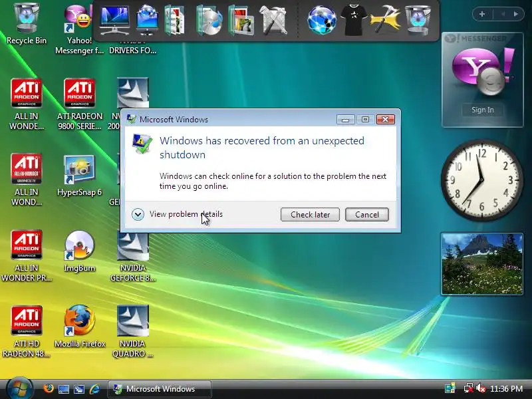
Task: Click the Microsoft Windows taskbar button
Action: (160, 389)
